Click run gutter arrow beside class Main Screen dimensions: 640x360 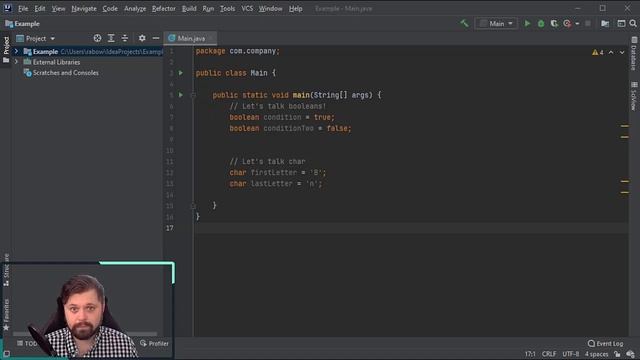(181, 73)
